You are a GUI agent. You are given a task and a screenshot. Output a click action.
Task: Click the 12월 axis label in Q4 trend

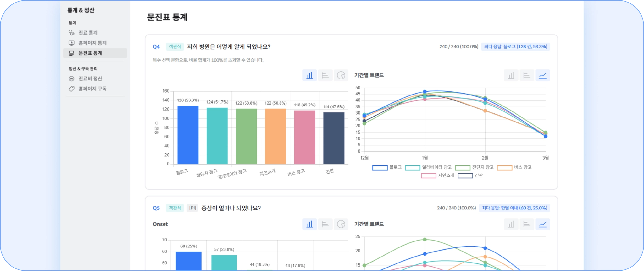(364, 158)
